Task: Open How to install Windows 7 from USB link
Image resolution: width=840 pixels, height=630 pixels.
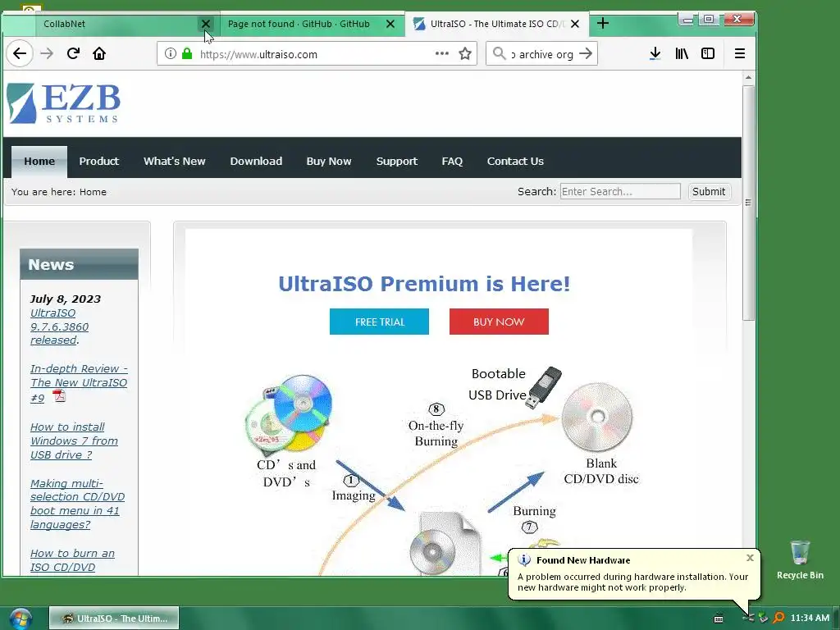Action: click(x=74, y=441)
